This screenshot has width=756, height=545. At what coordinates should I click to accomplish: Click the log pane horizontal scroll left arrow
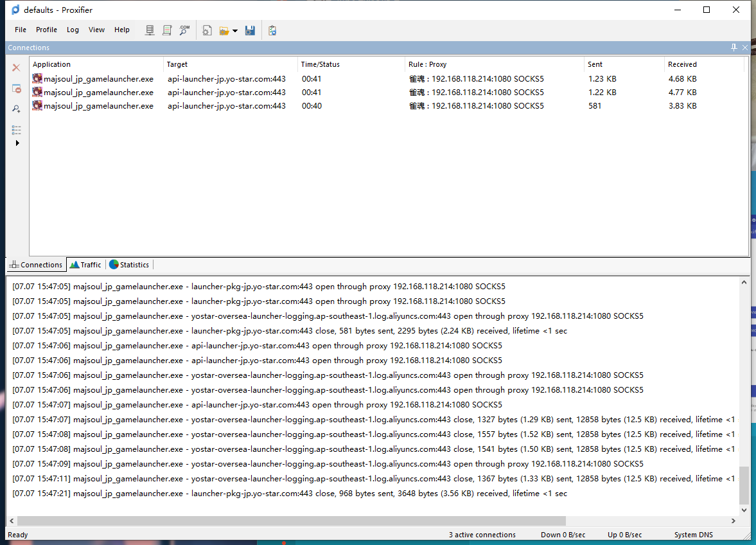coord(12,521)
